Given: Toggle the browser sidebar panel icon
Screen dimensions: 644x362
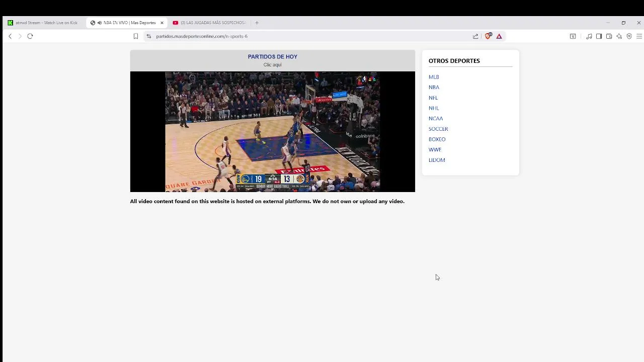Looking at the screenshot, I should pos(599,36).
